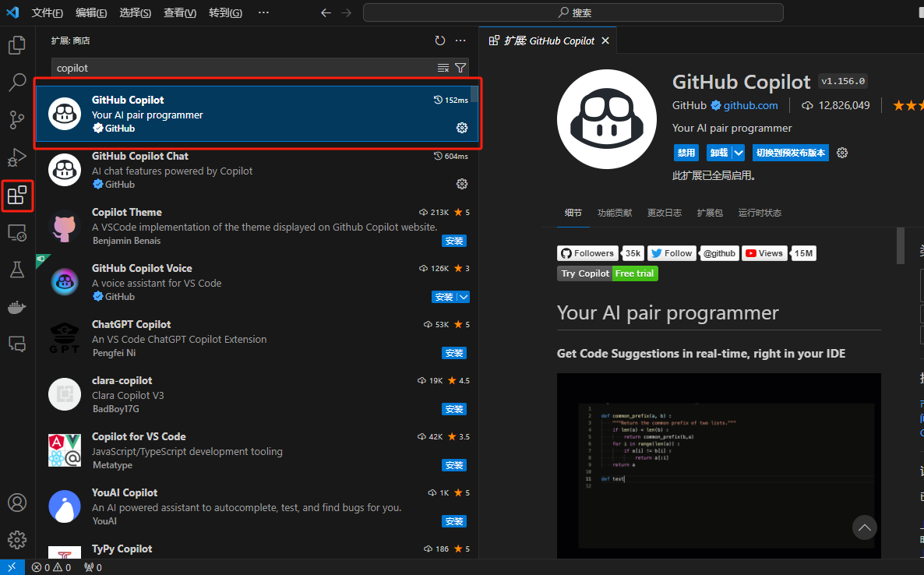The height and width of the screenshot is (575, 924).
Task: Click the code suggestion demo thumbnail
Action: coord(719,465)
